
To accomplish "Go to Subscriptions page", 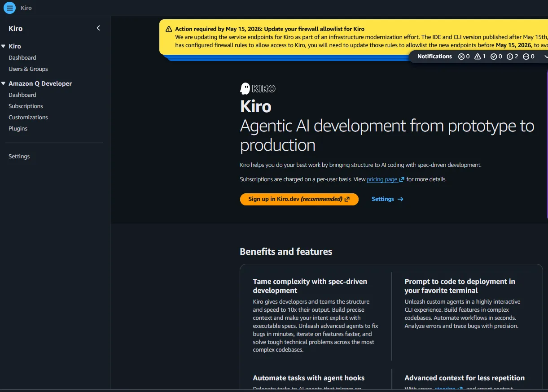I will pos(26,106).
